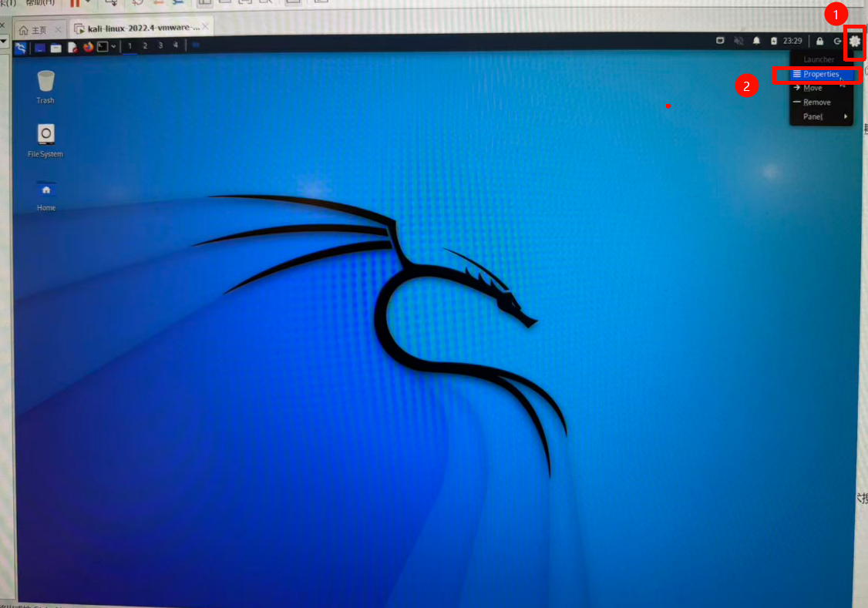Open the 帮助(H) menu in VMware

coord(40,3)
